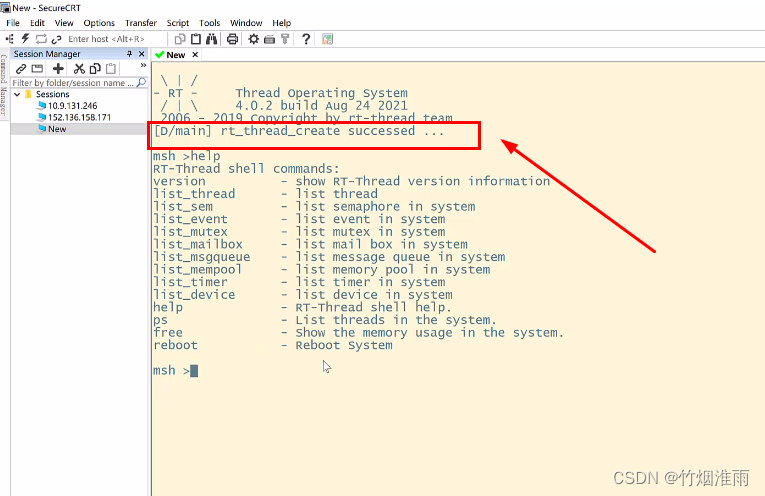This screenshot has height=496, width=765.
Task: Toggle the Session Manager toolbar icon
Action: (x=10, y=39)
